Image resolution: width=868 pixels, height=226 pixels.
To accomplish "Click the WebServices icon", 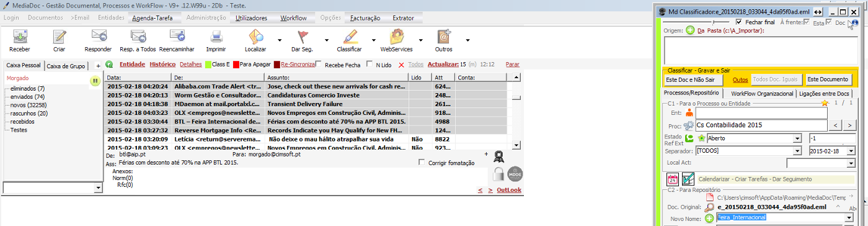I will click(396, 36).
